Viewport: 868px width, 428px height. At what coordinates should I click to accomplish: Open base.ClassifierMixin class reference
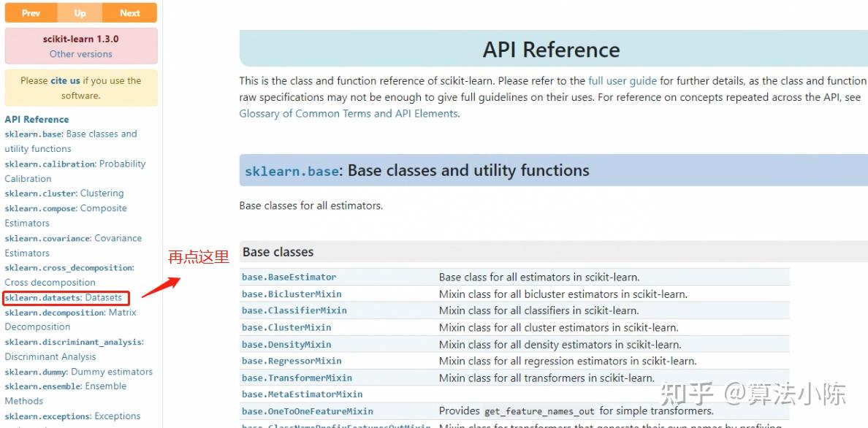[294, 310]
